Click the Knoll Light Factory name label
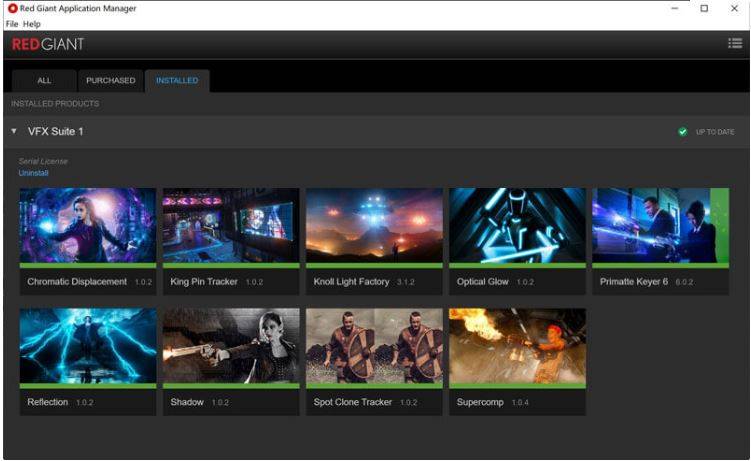This screenshot has height=461, width=751. (x=351, y=281)
